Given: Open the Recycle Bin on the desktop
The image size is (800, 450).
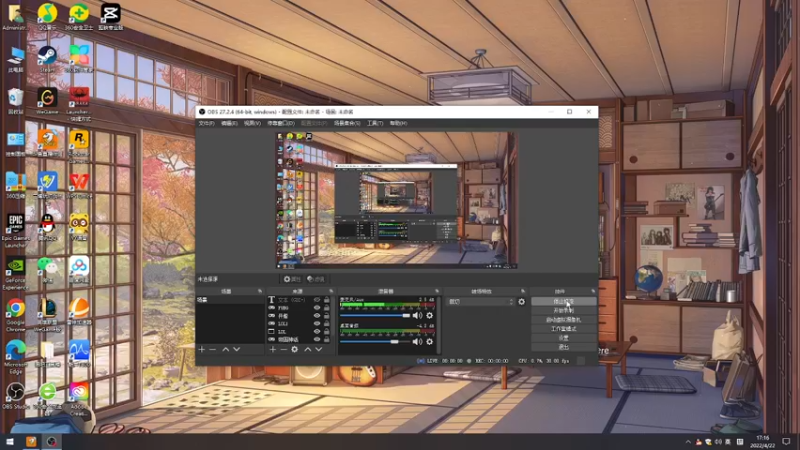Looking at the screenshot, I should (16, 101).
